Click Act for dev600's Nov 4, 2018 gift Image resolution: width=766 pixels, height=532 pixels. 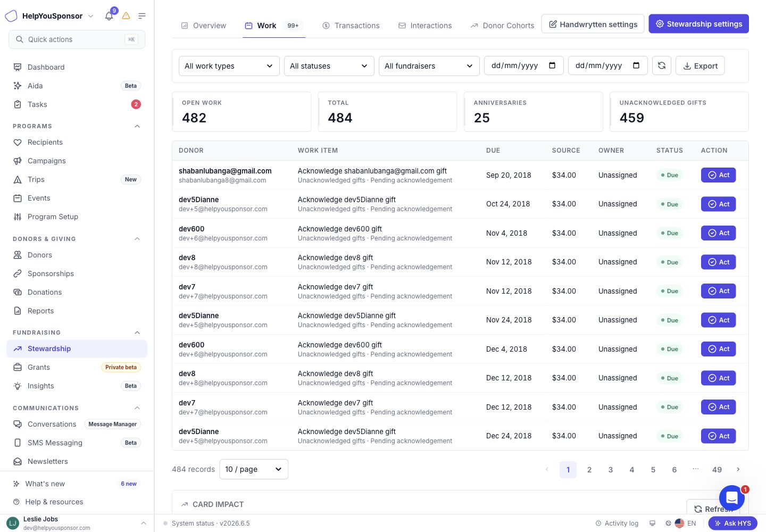click(x=718, y=233)
